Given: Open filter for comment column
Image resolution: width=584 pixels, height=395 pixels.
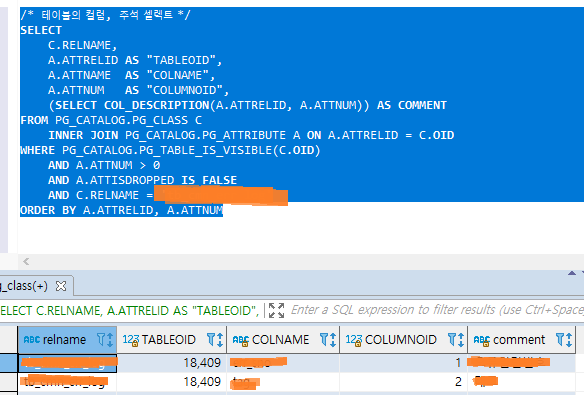Looking at the screenshot, I should click(560, 340).
